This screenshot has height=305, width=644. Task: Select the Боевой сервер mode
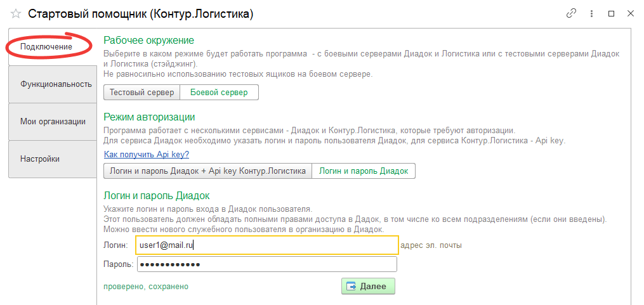click(x=220, y=93)
